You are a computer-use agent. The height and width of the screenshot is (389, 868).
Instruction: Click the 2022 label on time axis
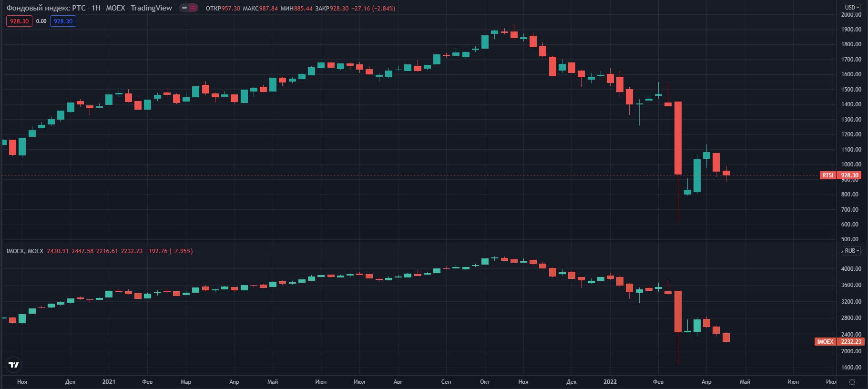point(610,382)
